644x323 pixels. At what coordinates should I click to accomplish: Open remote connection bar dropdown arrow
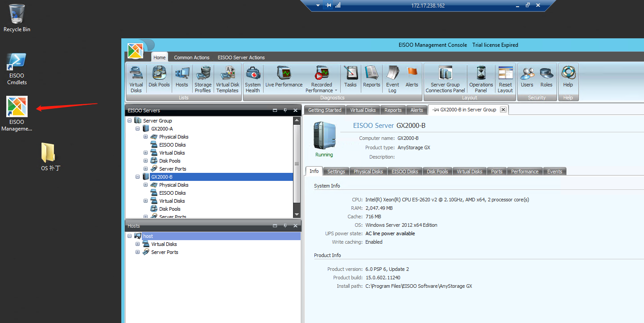point(318,5)
